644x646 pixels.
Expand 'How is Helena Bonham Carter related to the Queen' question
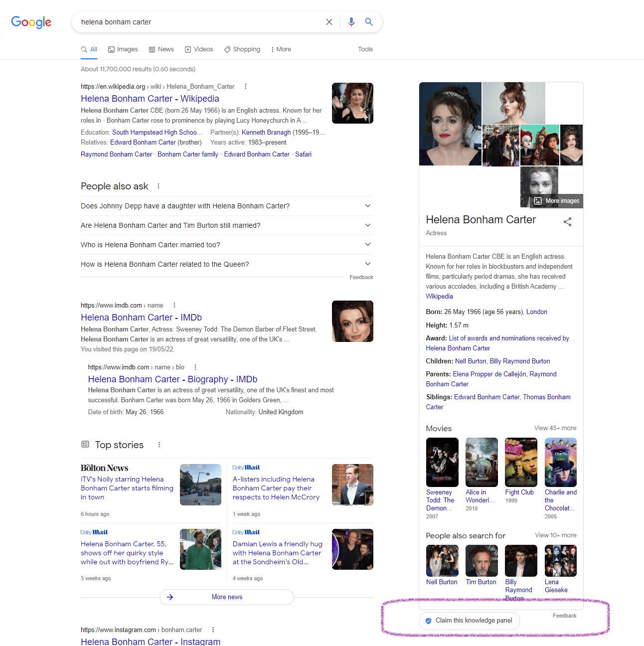coord(227,264)
